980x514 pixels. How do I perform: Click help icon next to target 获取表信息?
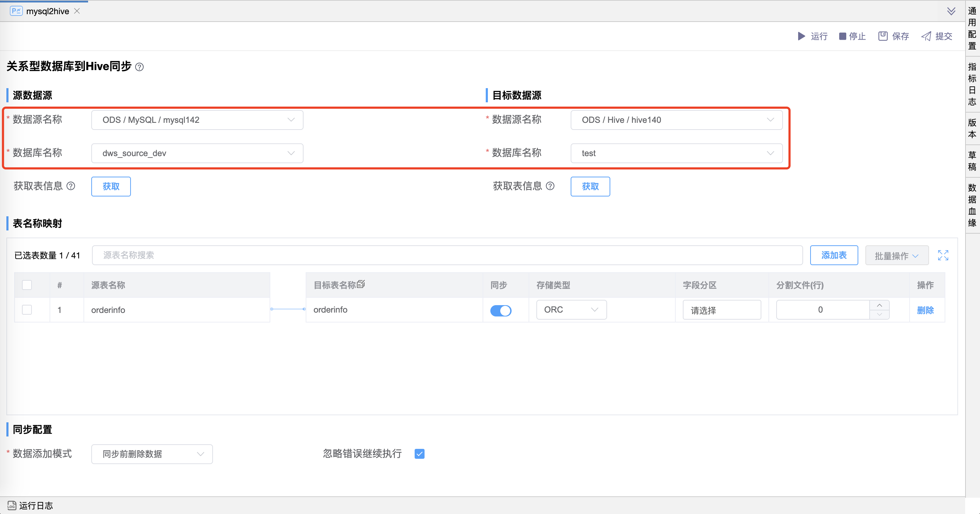[x=550, y=186]
